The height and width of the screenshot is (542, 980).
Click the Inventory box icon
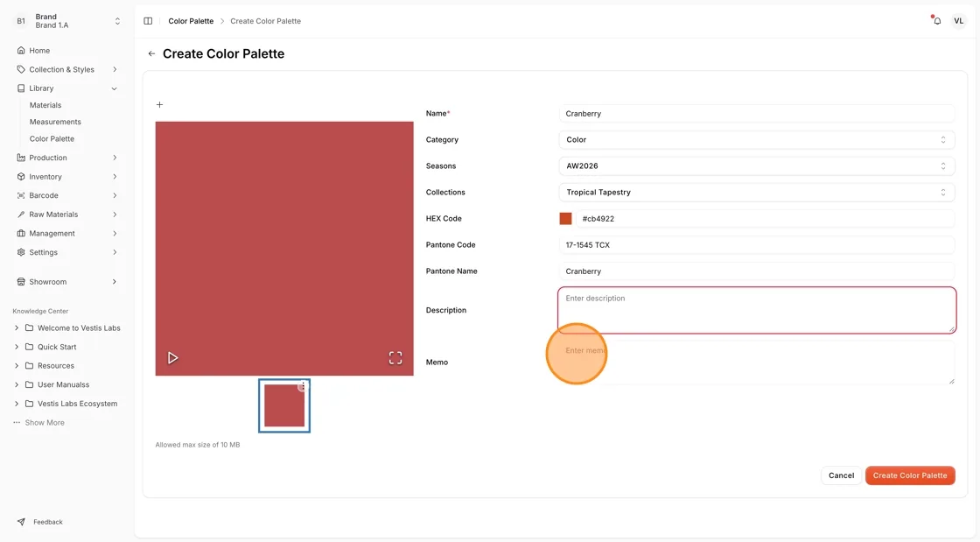21,176
